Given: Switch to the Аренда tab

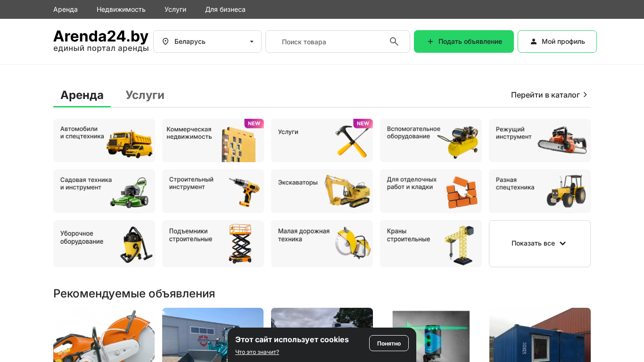Looking at the screenshot, I should coord(82,95).
